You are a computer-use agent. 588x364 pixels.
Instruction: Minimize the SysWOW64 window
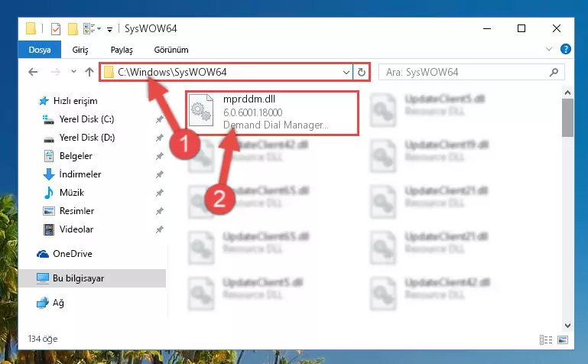(487, 28)
